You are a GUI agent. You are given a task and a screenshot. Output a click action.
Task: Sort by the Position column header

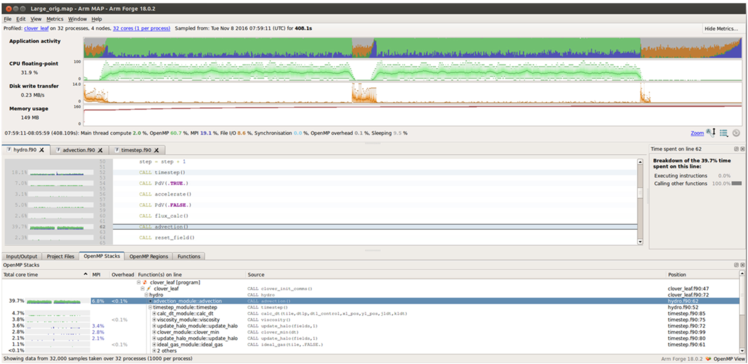[702, 275]
